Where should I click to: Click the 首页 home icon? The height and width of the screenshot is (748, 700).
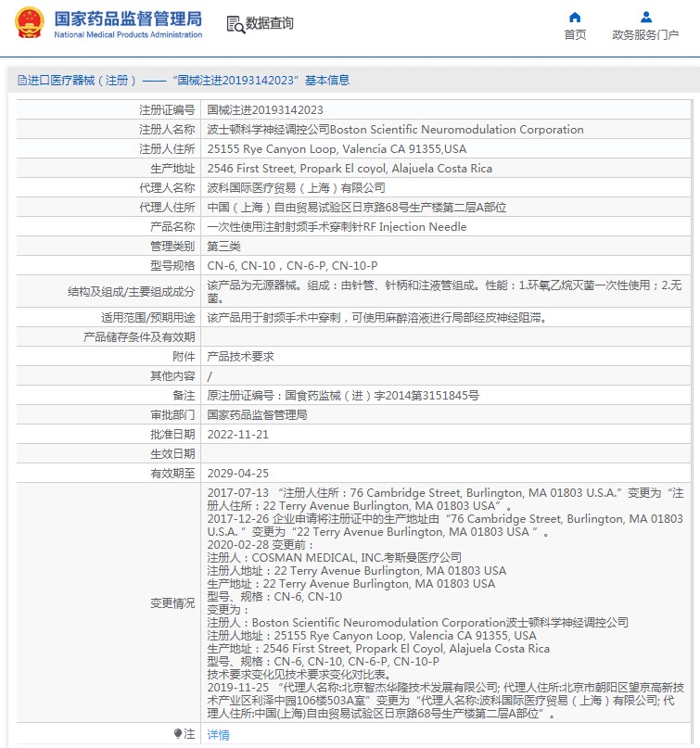point(575,18)
